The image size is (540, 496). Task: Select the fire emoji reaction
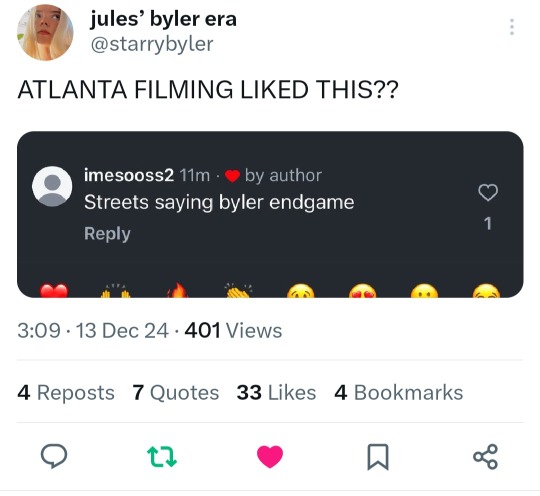178,290
